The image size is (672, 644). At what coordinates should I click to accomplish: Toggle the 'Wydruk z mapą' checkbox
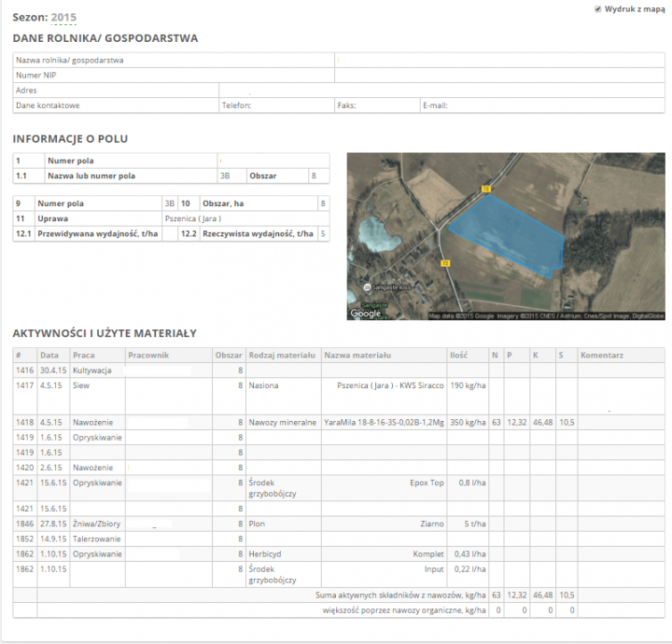pyautogui.click(x=597, y=8)
